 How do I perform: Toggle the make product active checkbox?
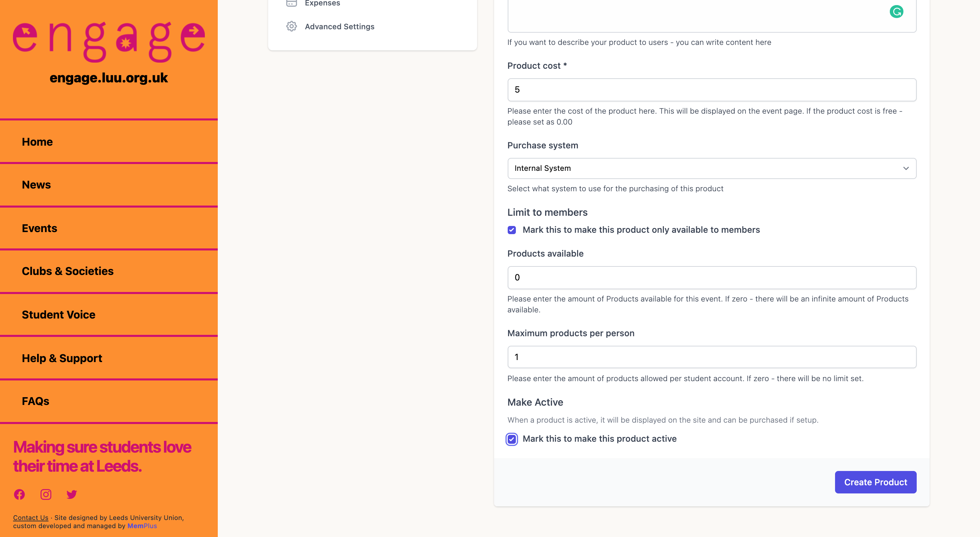(512, 439)
